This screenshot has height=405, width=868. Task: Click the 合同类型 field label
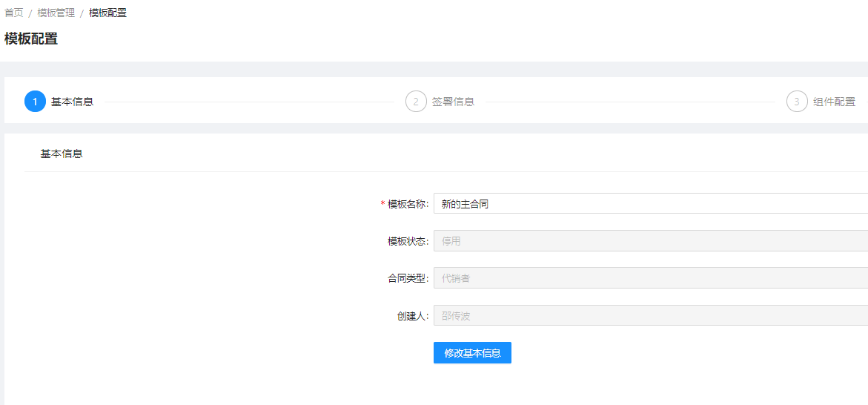pos(408,279)
